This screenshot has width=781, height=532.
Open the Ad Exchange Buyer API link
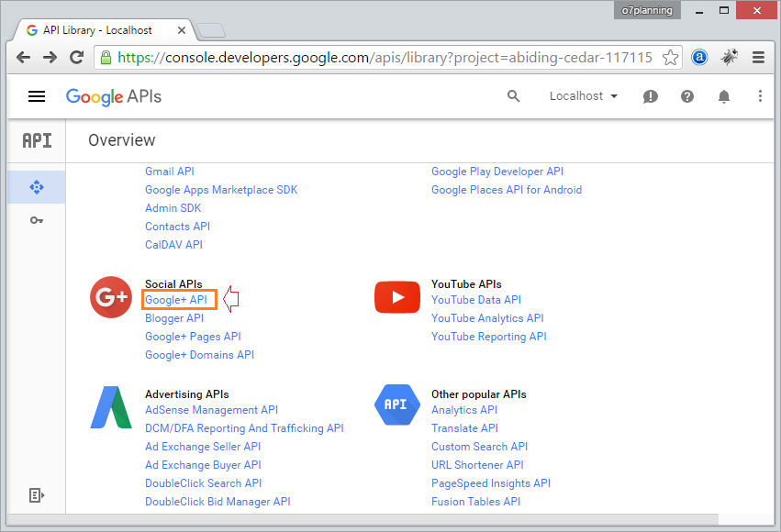click(203, 465)
